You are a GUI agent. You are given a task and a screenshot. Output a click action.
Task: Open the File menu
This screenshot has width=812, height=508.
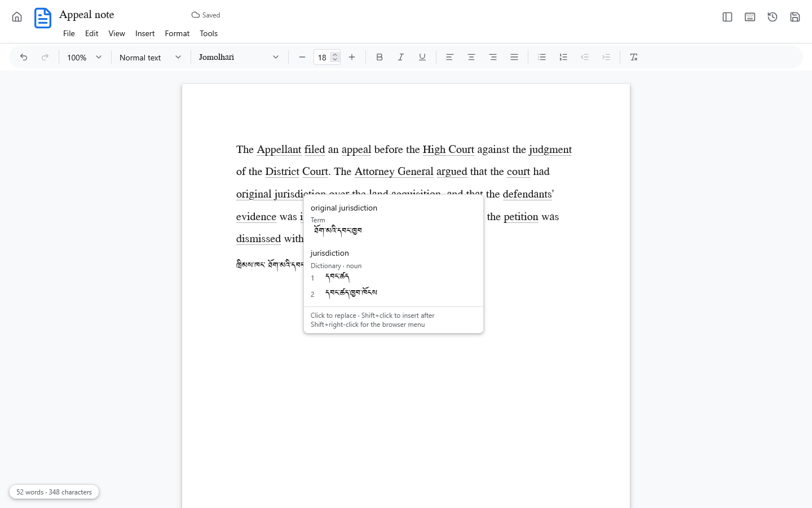69,33
